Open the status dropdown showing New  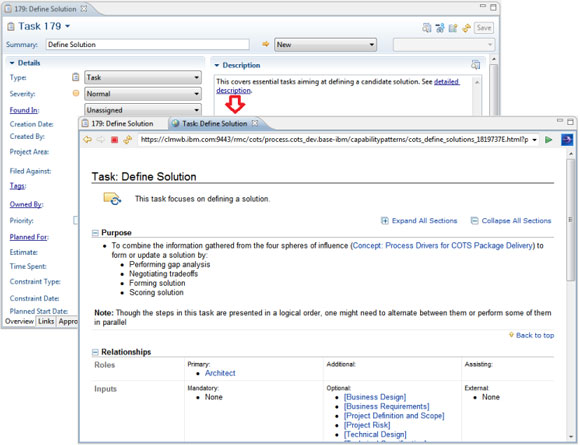pos(325,45)
